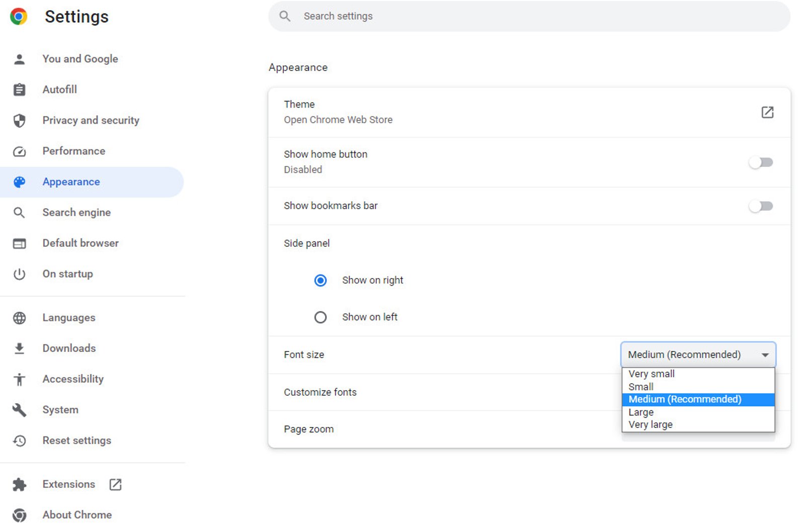The image size is (805, 532).
Task: Choose Very large font size option
Action: (x=698, y=425)
